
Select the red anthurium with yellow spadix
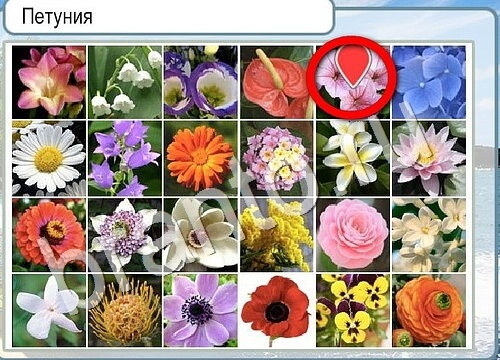(277, 82)
